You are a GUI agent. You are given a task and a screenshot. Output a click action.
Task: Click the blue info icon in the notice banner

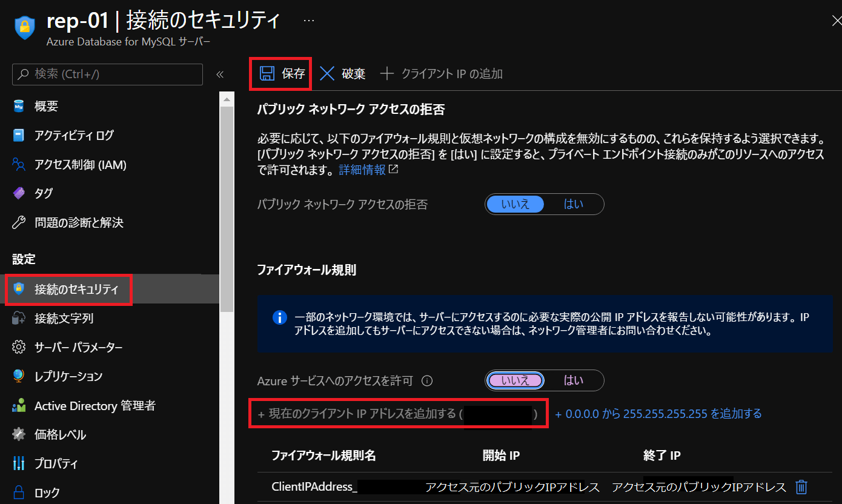279,317
